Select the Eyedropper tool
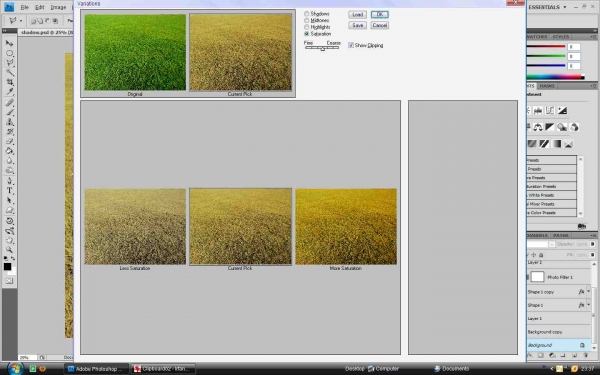 pos(10,92)
